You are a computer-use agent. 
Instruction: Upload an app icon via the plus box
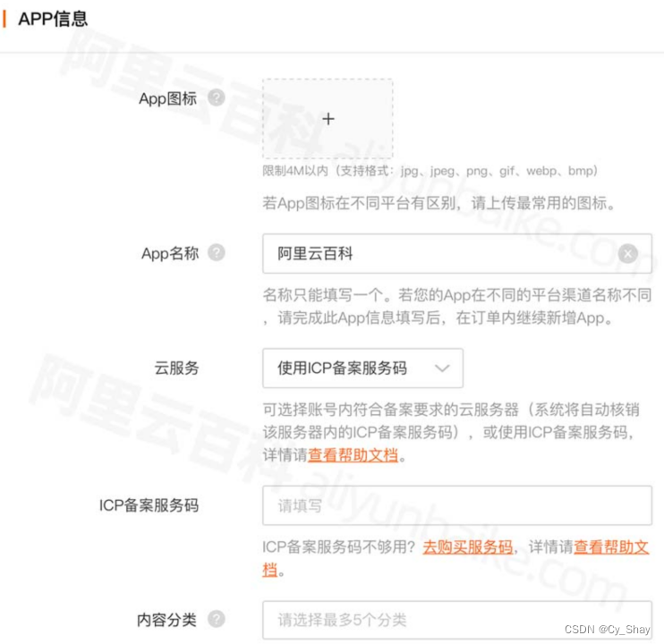pyautogui.click(x=328, y=119)
